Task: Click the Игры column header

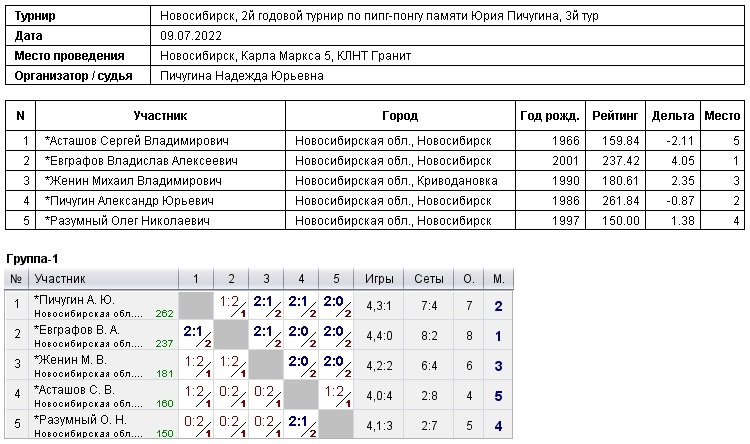Action: point(380,278)
